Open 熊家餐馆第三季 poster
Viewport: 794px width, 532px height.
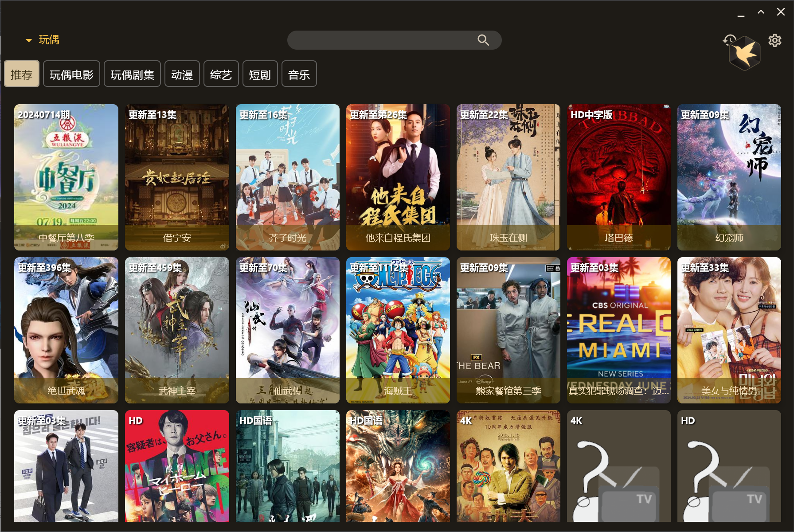(508, 330)
